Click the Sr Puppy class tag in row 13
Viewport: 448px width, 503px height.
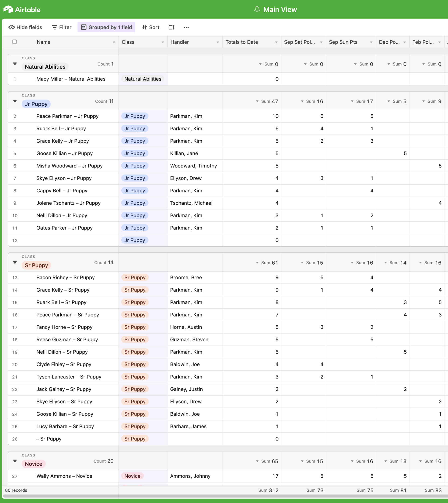pos(135,278)
